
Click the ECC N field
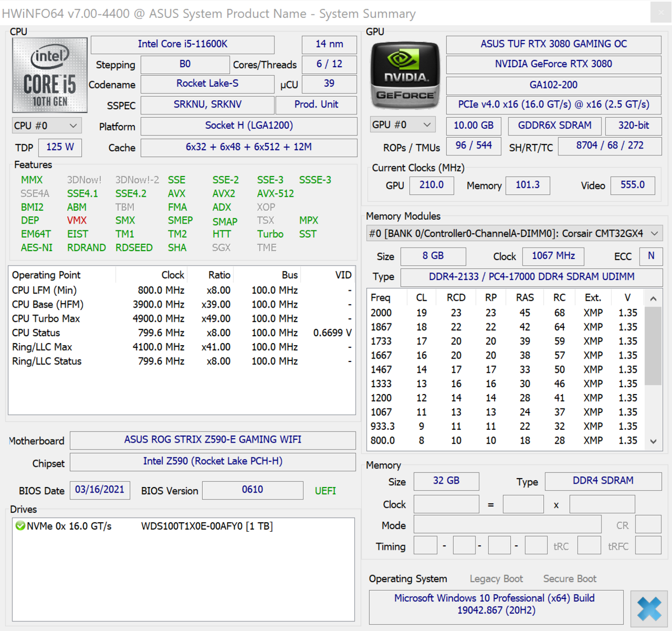click(x=651, y=256)
